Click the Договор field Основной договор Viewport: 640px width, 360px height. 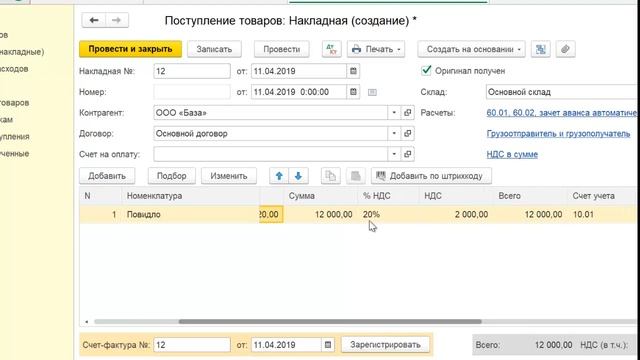coord(271,133)
